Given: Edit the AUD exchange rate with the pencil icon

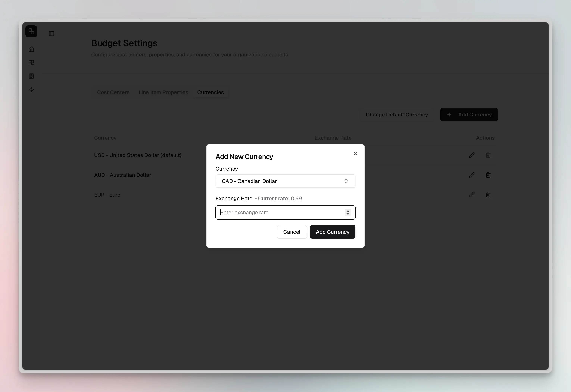Looking at the screenshot, I should coord(472,175).
